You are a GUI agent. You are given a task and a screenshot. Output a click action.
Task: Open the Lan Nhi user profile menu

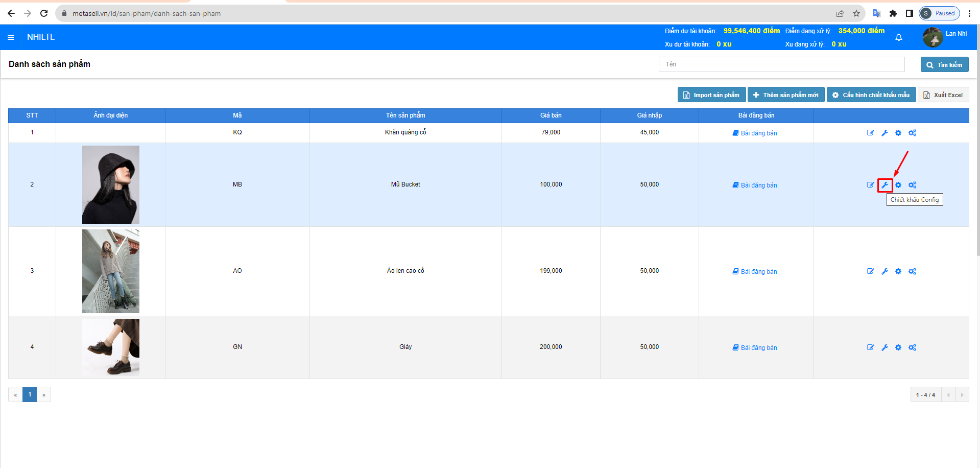[945, 37]
